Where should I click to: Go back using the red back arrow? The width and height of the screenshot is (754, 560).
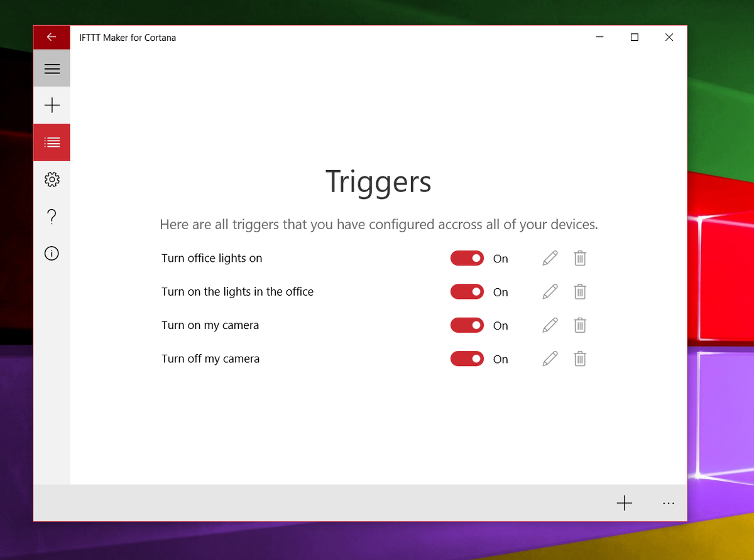coord(52,37)
